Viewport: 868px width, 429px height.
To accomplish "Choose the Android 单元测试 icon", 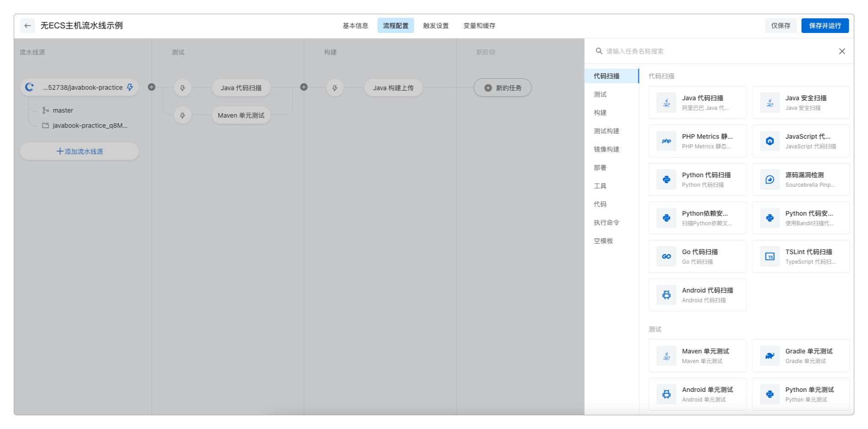I will pos(666,394).
